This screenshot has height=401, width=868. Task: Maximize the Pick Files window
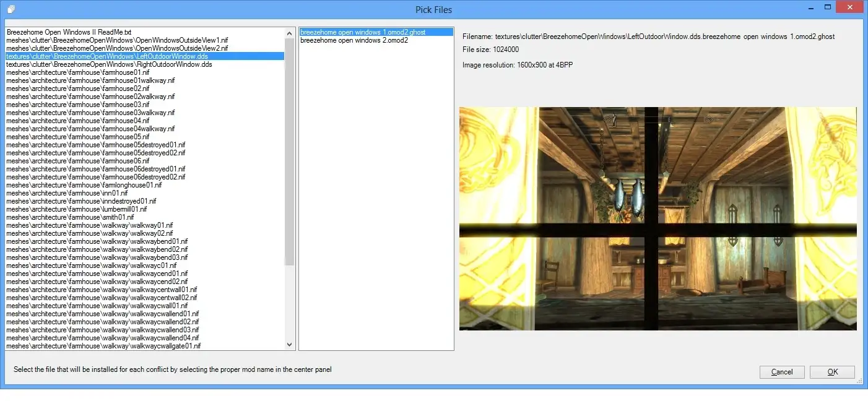pos(827,7)
